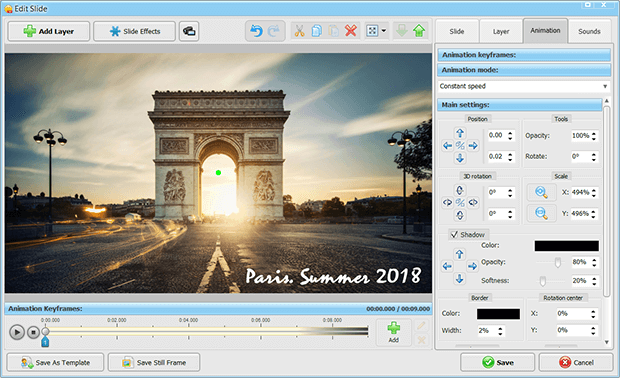Click the settings panel vertical scrollbar
Viewport: 620px width, 378px height.
coord(607,202)
